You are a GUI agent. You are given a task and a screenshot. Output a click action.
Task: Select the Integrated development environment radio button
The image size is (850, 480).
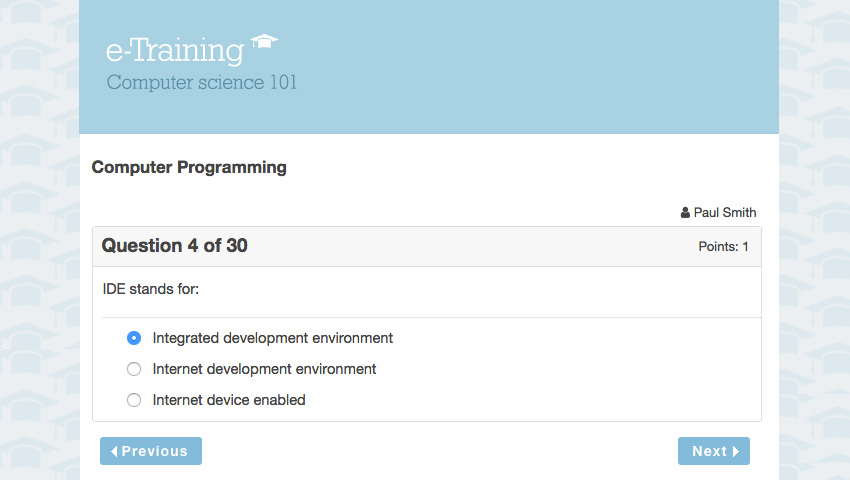click(134, 338)
